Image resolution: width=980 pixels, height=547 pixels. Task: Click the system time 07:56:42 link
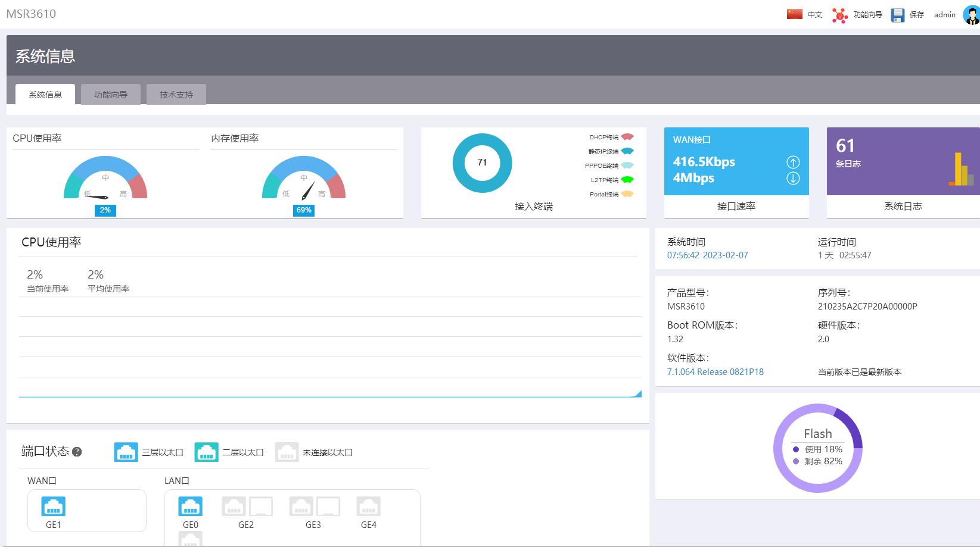point(707,255)
